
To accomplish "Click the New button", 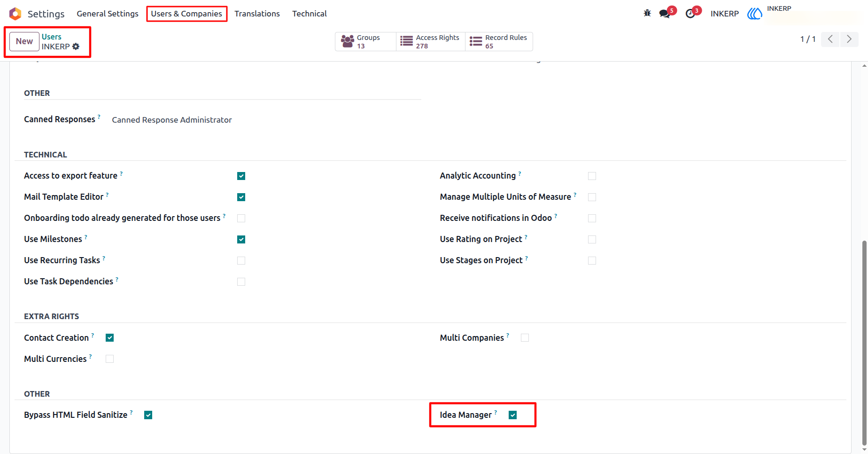I will click(24, 41).
